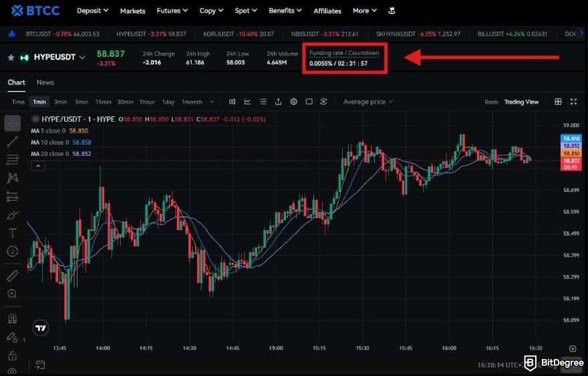The image size is (588, 376).
Task: Collapse the indicator legend arrow
Action: tap(38, 166)
